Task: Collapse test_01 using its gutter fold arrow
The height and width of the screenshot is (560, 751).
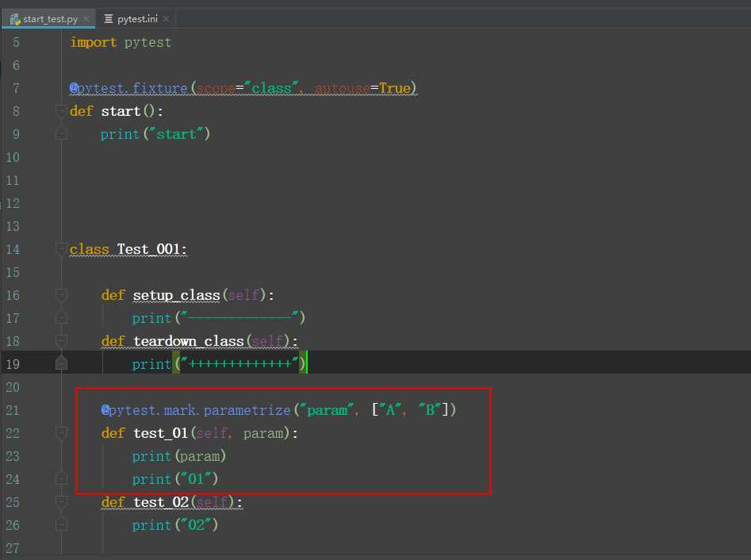Action: tap(61, 433)
